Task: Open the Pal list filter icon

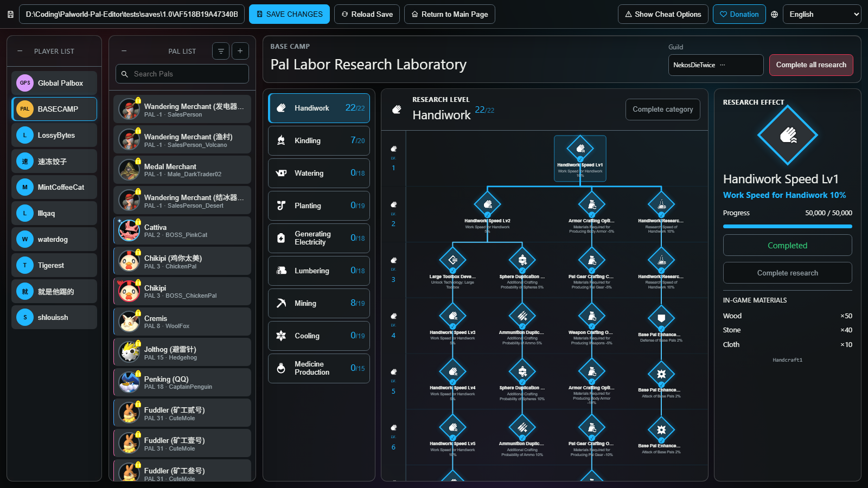Action: pyautogui.click(x=221, y=51)
